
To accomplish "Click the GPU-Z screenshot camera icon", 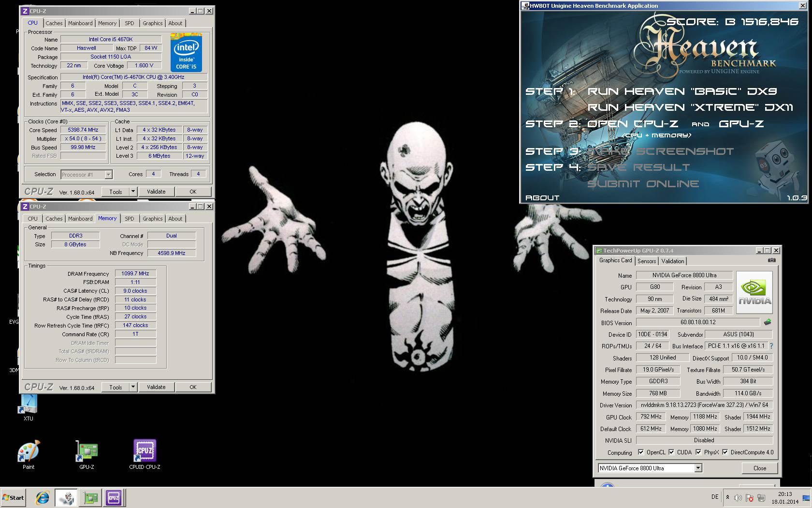I will [x=772, y=260].
